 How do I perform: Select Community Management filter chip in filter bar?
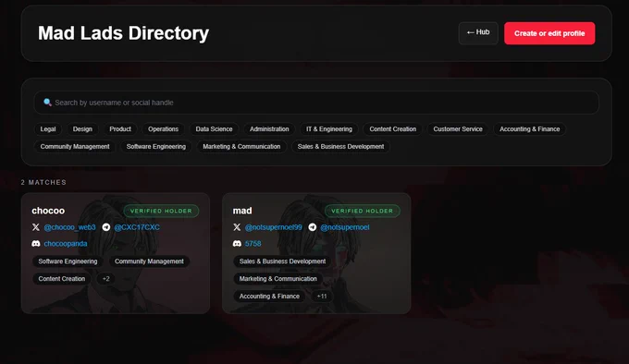click(75, 147)
